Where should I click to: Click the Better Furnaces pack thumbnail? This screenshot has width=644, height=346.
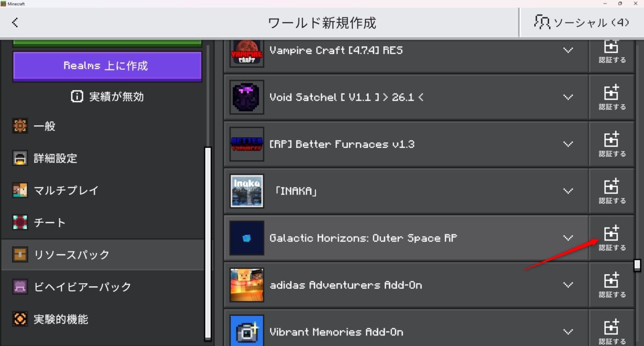pos(247,144)
